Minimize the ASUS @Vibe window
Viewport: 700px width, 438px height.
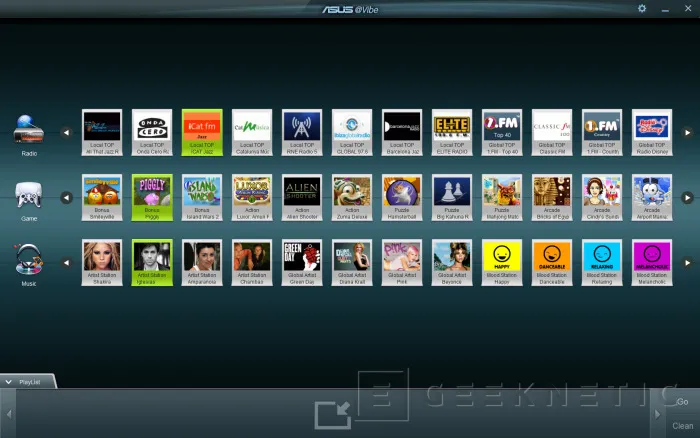(665, 9)
